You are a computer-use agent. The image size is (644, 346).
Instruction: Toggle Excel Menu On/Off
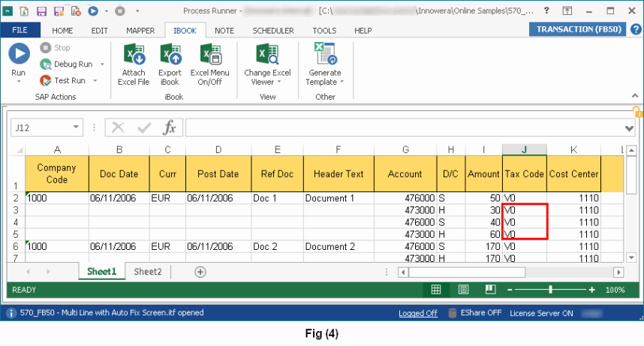tap(210, 65)
